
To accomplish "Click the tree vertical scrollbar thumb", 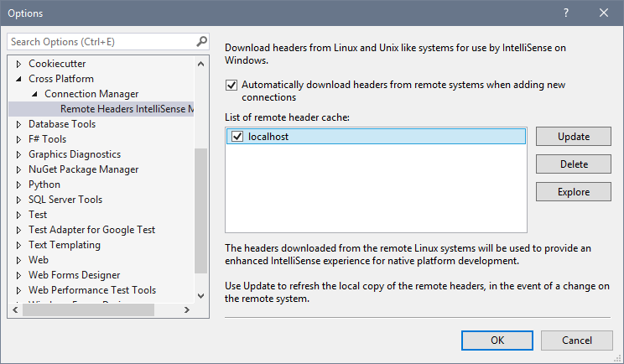I will [x=201, y=211].
